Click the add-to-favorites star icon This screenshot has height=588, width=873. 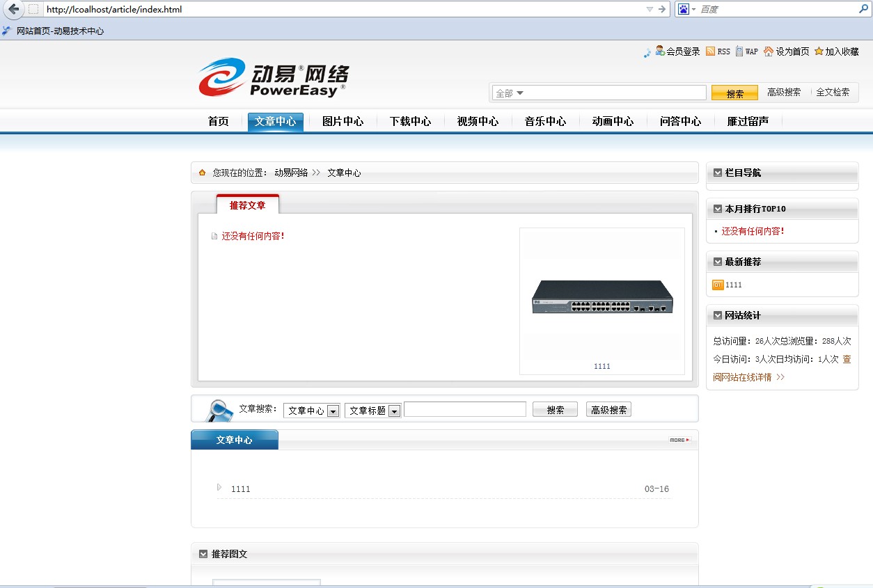pos(819,51)
